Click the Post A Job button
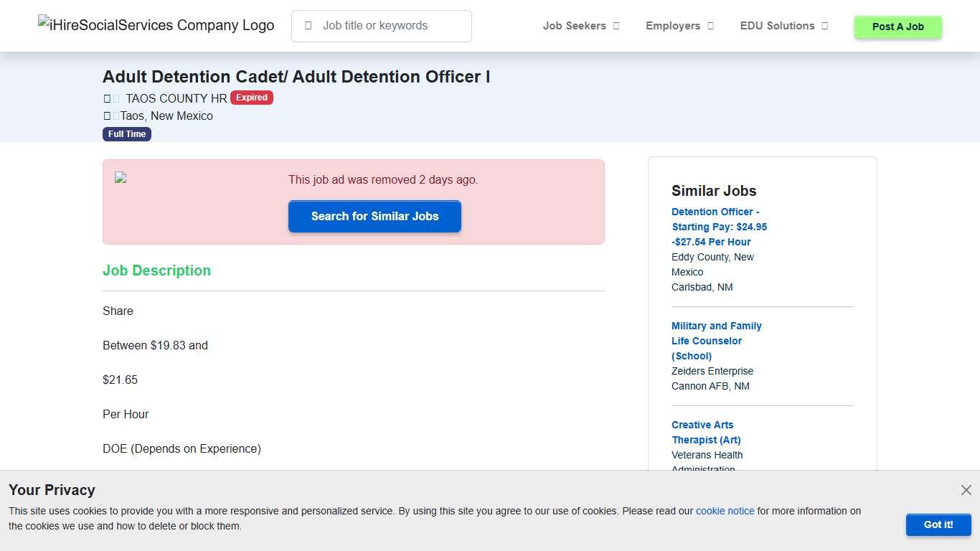Viewport: 980px width, 551px height. point(897,26)
